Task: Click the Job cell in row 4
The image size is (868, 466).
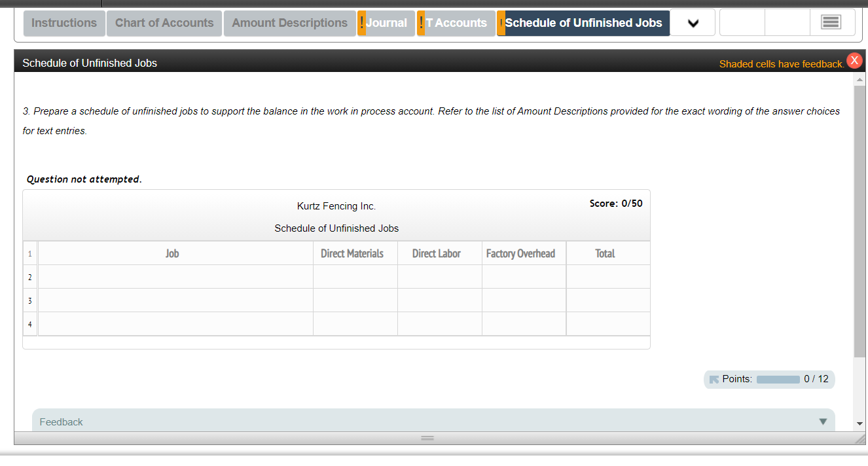Action: [x=175, y=324]
